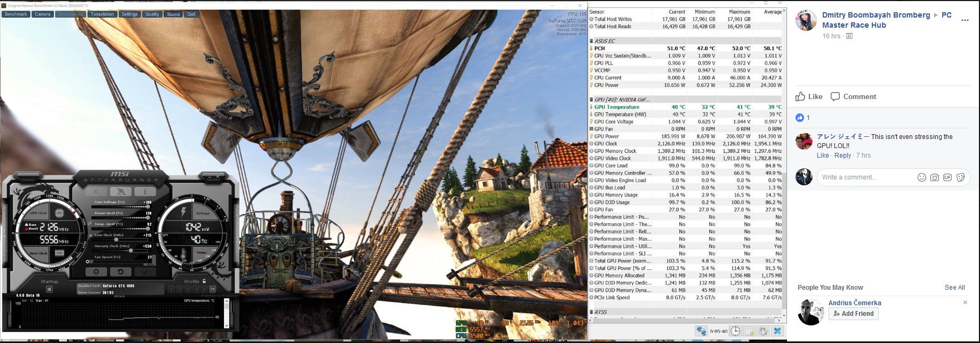This screenshot has height=343, width=980.
Task: Open the post options three-dot menu
Action: (965, 20)
